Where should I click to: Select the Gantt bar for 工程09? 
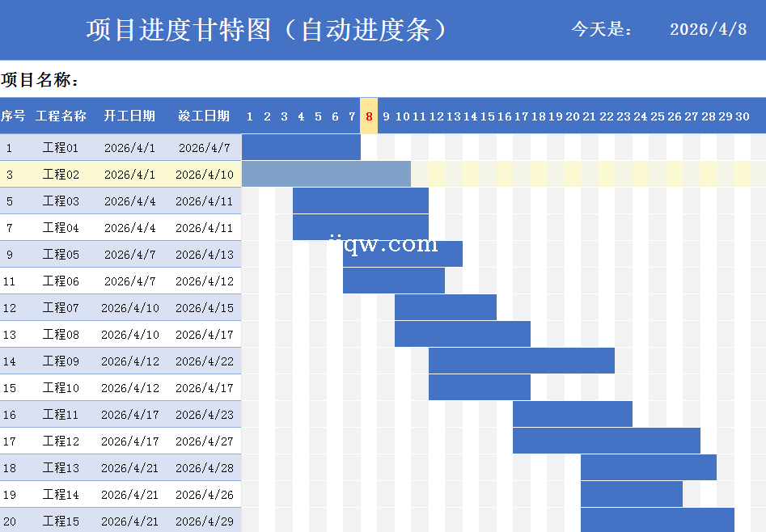tap(521, 361)
